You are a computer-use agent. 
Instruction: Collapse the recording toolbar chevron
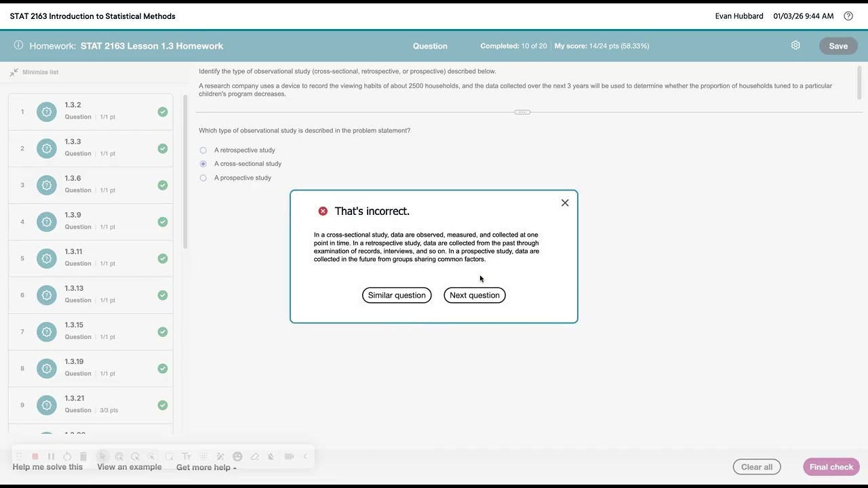click(x=305, y=457)
